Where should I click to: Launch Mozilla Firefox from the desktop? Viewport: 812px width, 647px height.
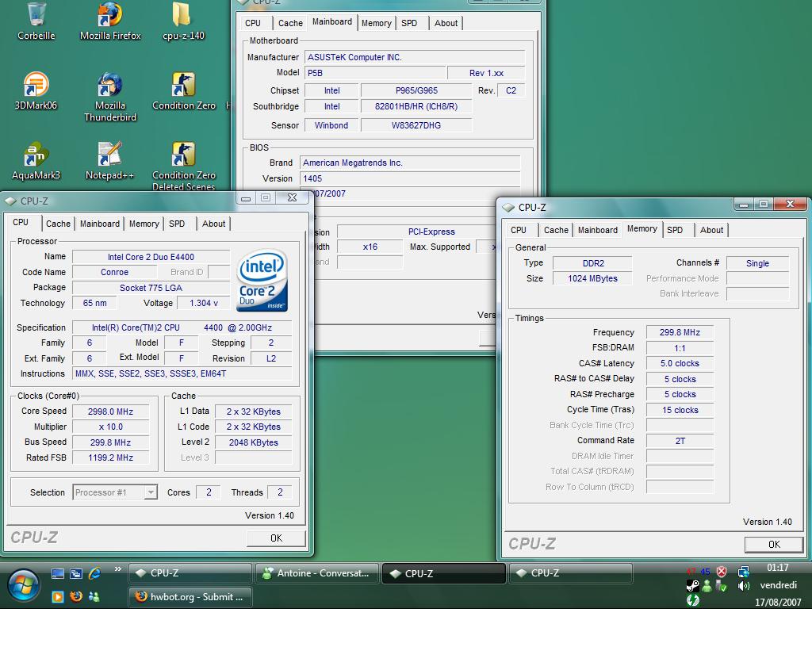(x=109, y=21)
